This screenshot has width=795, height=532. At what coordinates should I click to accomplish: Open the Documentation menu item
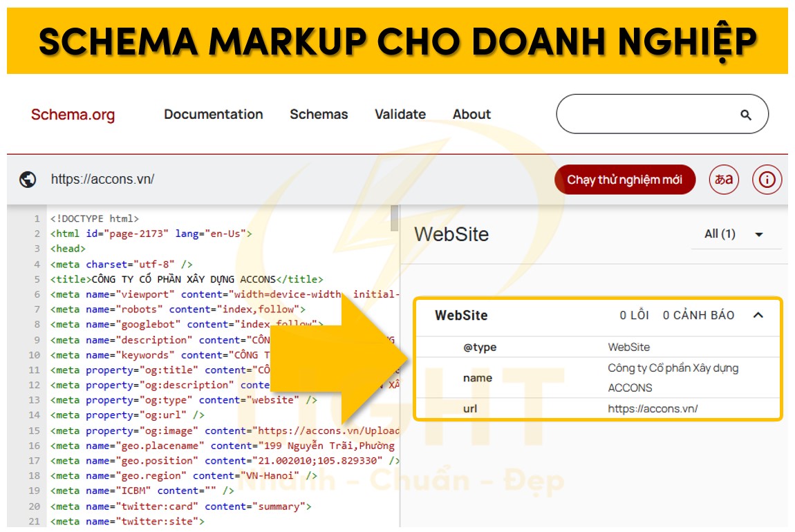coord(214,114)
